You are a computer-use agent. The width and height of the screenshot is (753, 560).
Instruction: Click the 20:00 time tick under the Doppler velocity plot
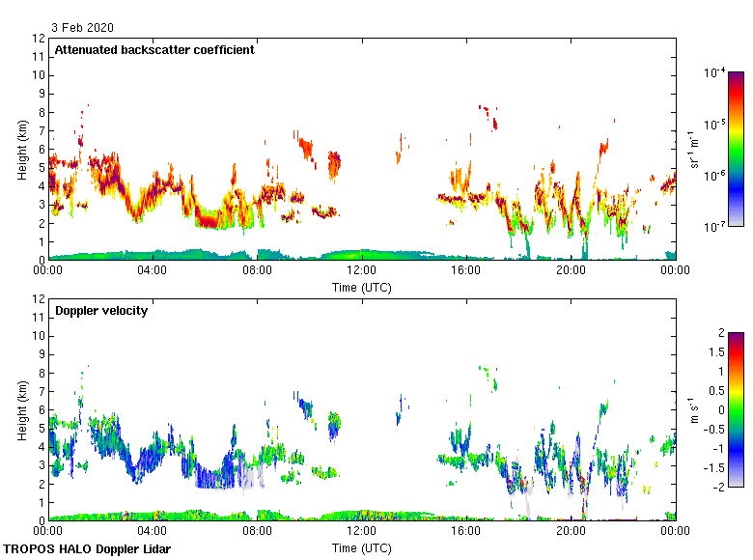(570, 532)
